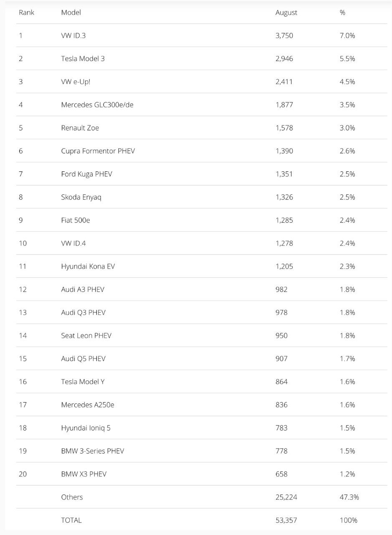Click Mercedes GLC300e/de in the table
The image size is (392, 535).
click(97, 104)
